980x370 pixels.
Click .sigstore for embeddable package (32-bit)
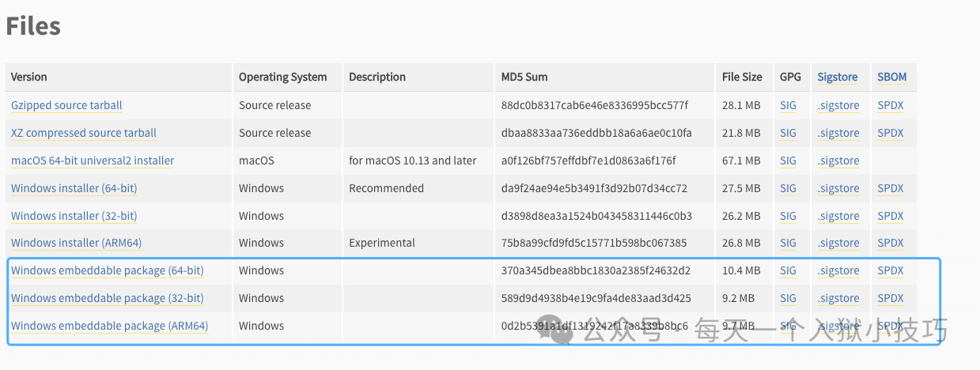pos(838,298)
